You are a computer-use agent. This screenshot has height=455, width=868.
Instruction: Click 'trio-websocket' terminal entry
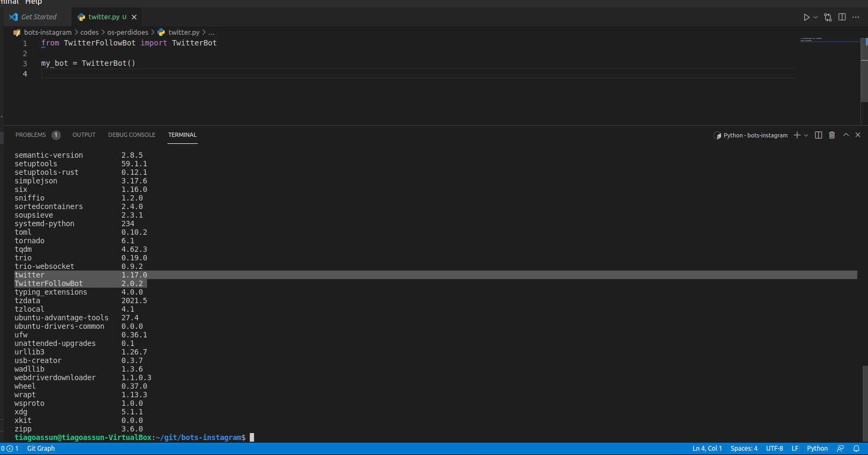pos(79,266)
